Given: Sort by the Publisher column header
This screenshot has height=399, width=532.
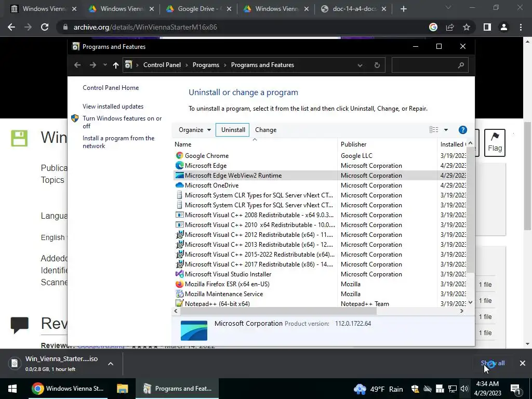Looking at the screenshot, I should (x=387, y=144).
